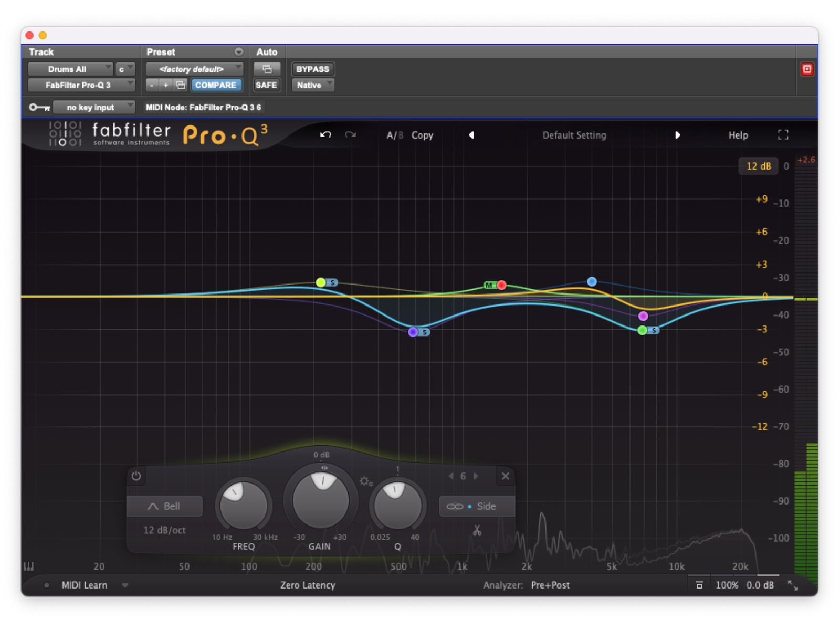Viewport: 840px width, 630px height.
Task: Click the Copy button next to A/B
Action: pyautogui.click(x=422, y=135)
